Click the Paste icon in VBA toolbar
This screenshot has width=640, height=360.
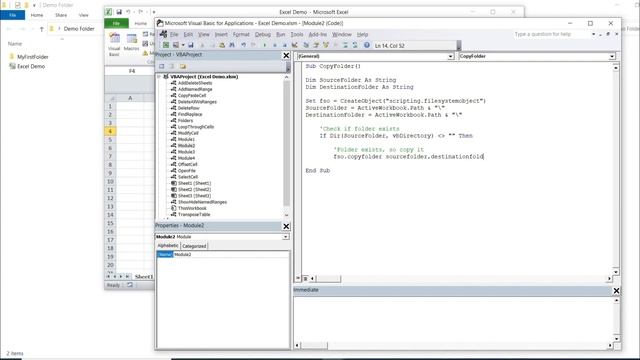[222, 45]
